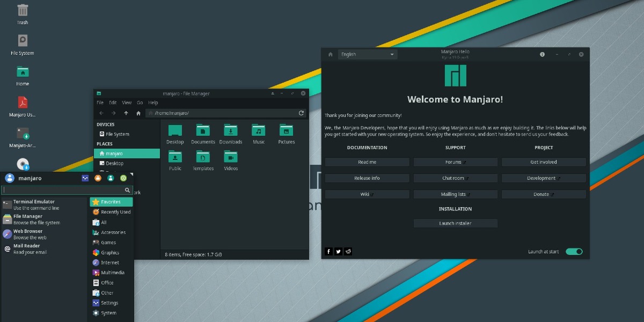The width and height of the screenshot is (644, 322).
Task: Click the Read me button
Action: 367,162
